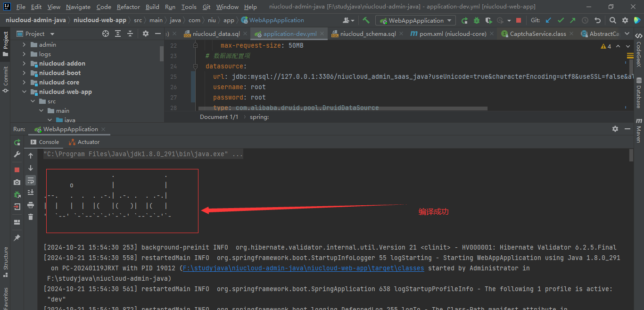Collapse the niucloud-web-app module tree
644x310 pixels.
pos(24,92)
